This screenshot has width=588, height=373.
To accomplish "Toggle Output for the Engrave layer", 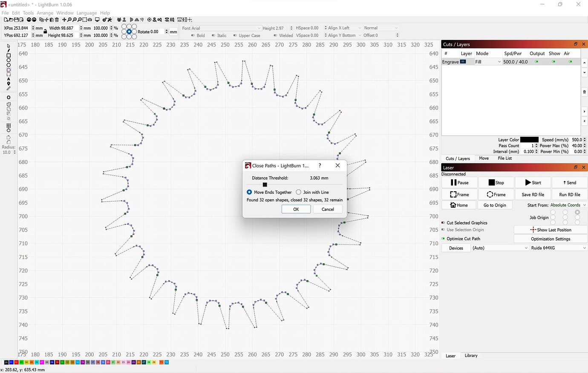I will pos(536,61).
